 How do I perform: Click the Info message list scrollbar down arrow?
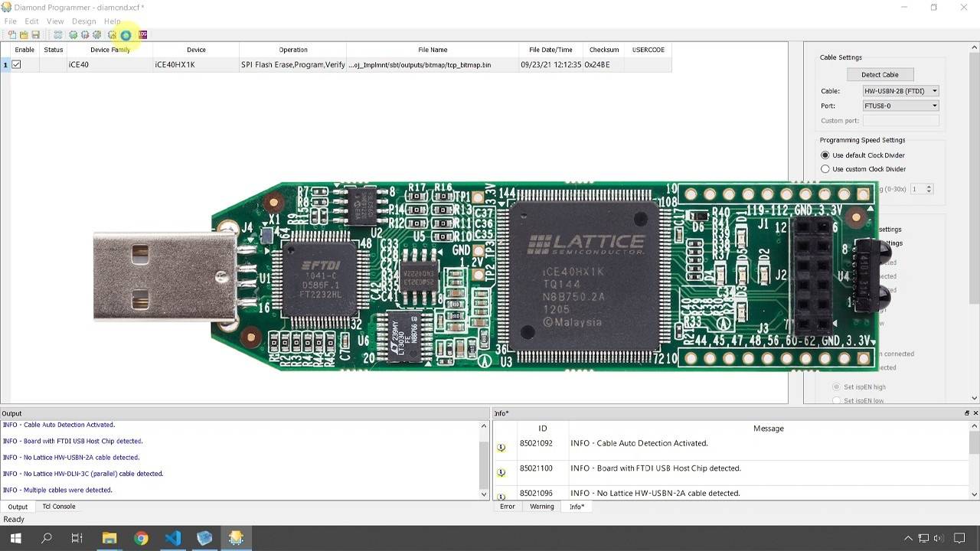[974, 494]
